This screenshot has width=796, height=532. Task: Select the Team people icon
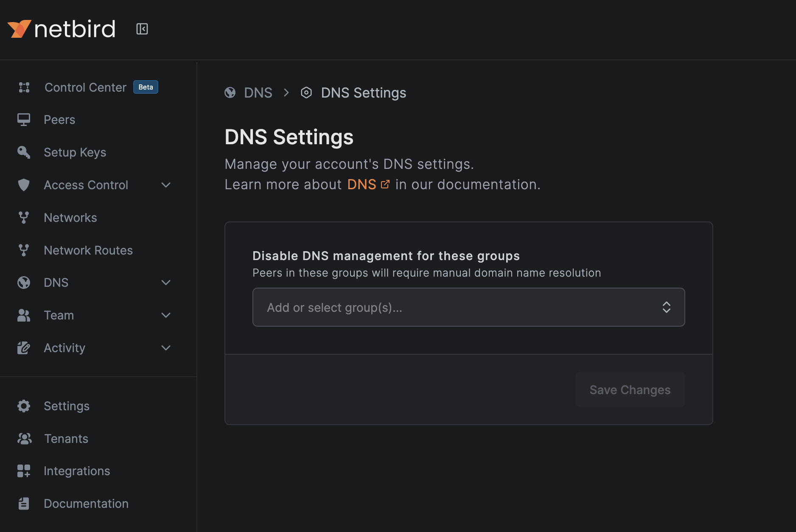pos(24,315)
